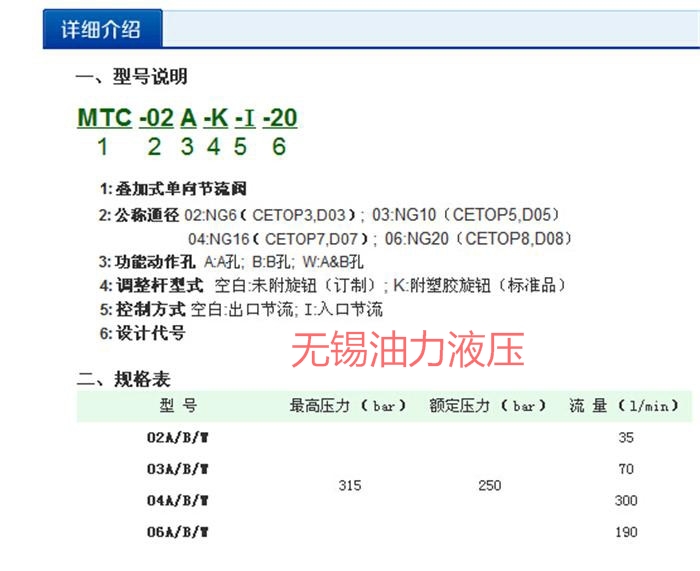Click the 型号 table column header
This screenshot has height=571, width=700.
click(178, 406)
